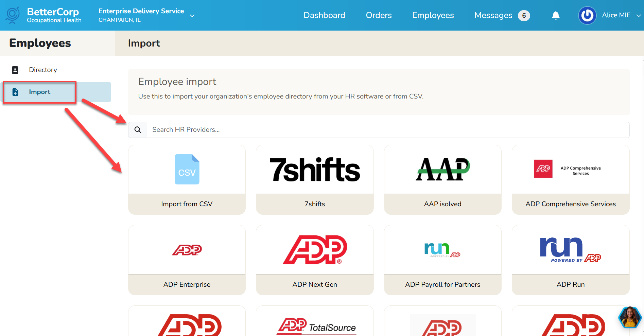
Task: Expand the Enterprise Delivery Service dropdown
Action: click(192, 16)
